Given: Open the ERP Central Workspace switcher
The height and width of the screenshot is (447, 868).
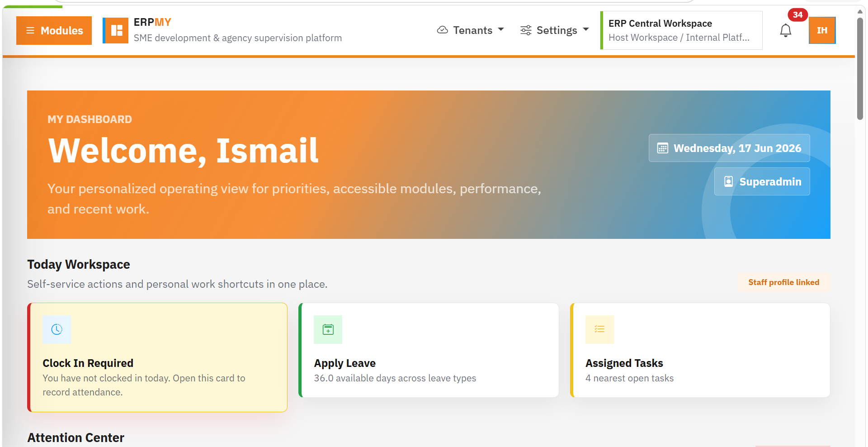Looking at the screenshot, I should [681, 30].
